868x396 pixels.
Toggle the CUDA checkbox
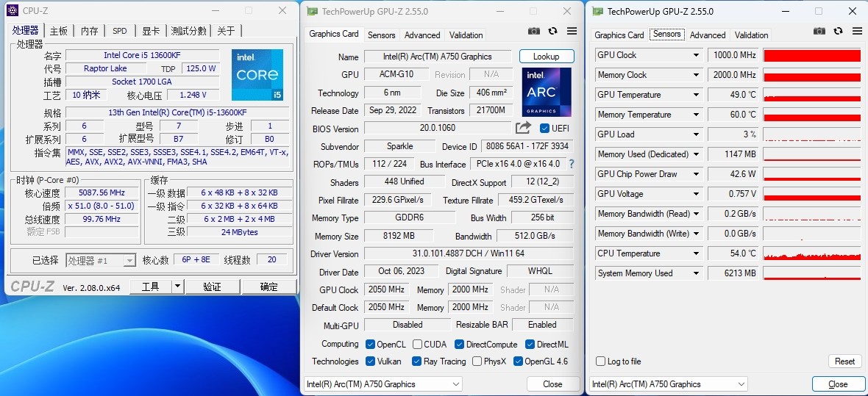[x=417, y=345]
